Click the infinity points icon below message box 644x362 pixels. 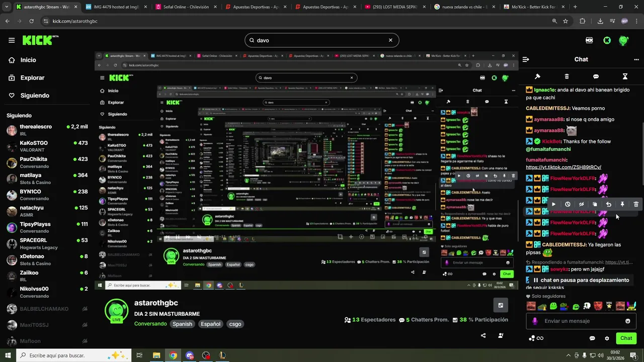pyautogui.click(x=536, y=338)
